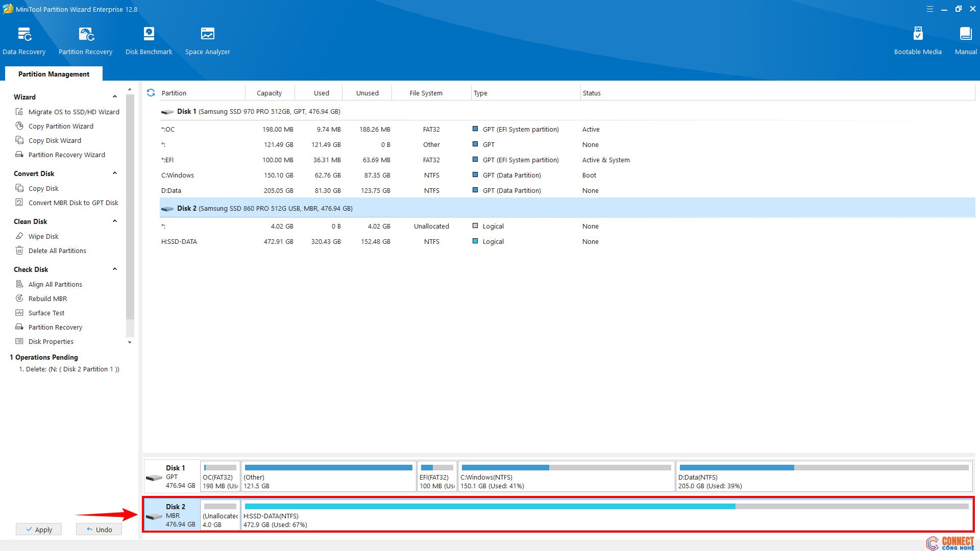
Task: Click the Disk 1 drive icon in the partition list
Action: tap(167, 112)
